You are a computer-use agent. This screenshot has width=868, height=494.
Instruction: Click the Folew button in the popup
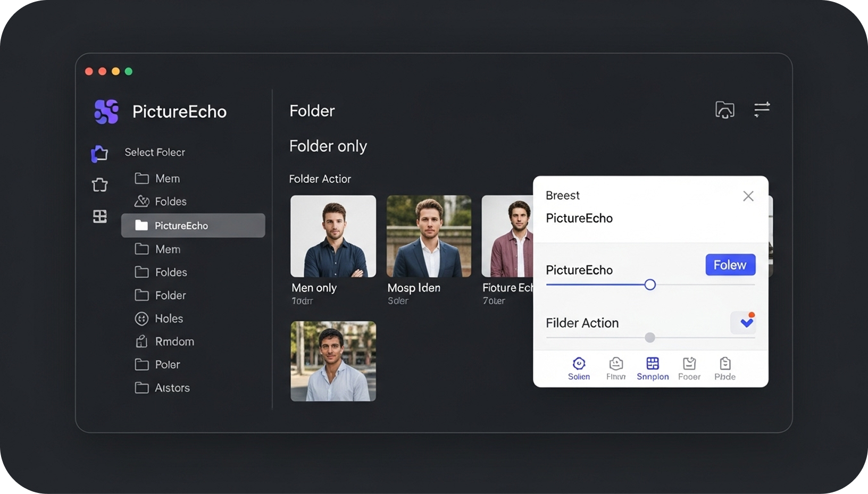730,265
